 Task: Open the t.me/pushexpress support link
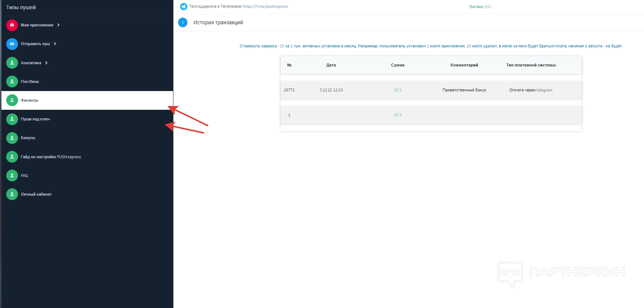click(265, 7)
